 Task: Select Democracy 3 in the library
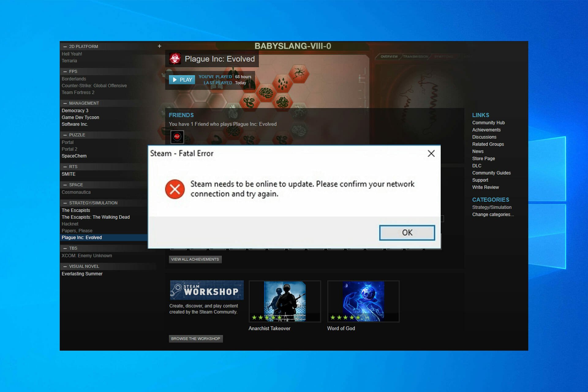[x=75, y=111]
